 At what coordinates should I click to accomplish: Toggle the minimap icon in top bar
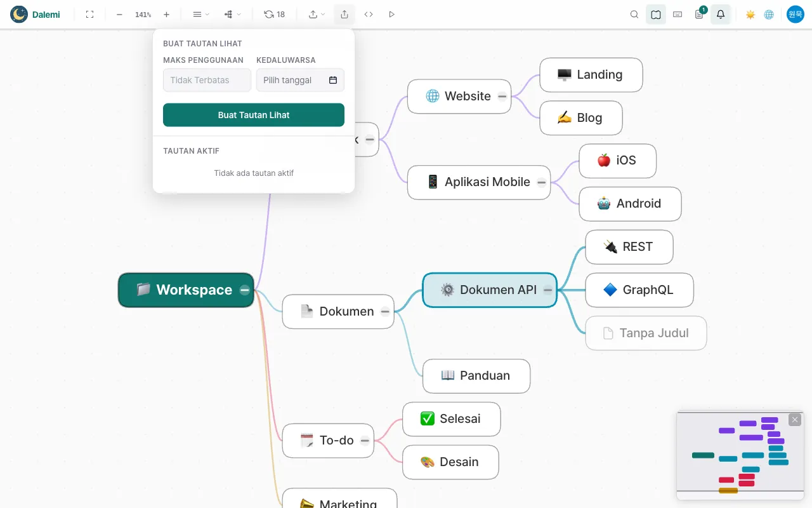(656, 14)
